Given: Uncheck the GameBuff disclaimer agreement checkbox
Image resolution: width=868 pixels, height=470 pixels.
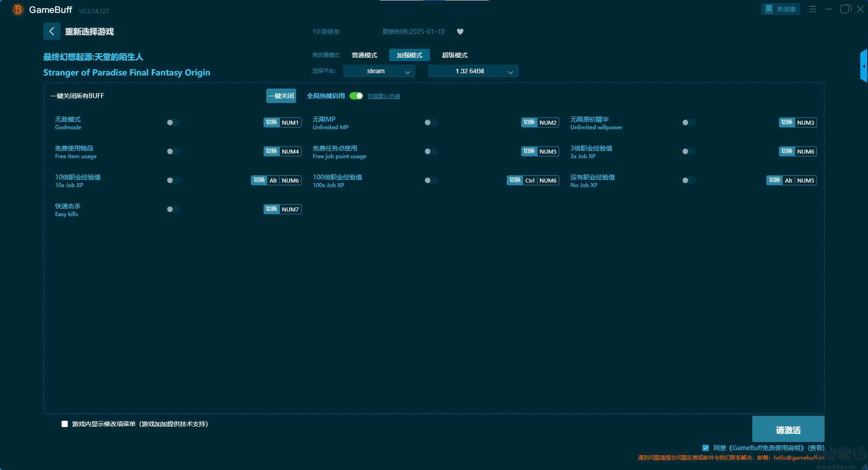Looking at the screenshot, I should [x=706, y=448].
